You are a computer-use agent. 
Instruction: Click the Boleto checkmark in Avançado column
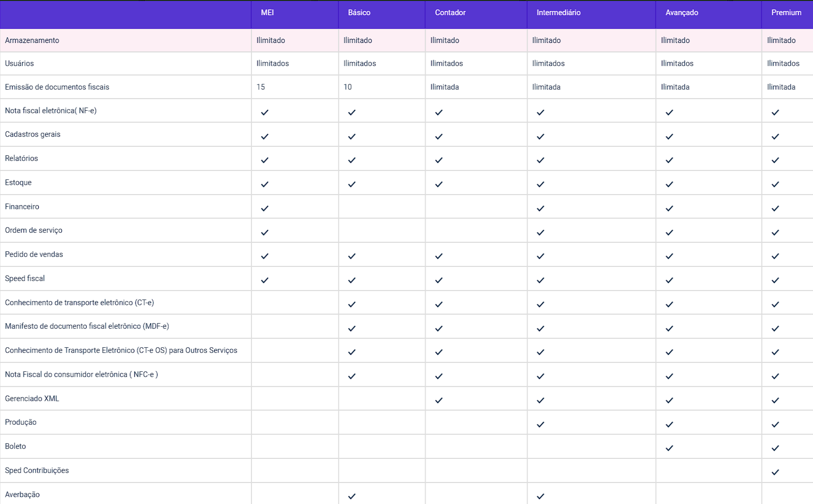point(669,448)
